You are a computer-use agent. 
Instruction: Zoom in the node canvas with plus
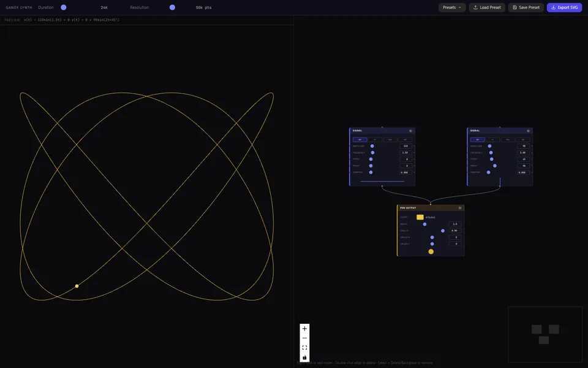[304, 329]
